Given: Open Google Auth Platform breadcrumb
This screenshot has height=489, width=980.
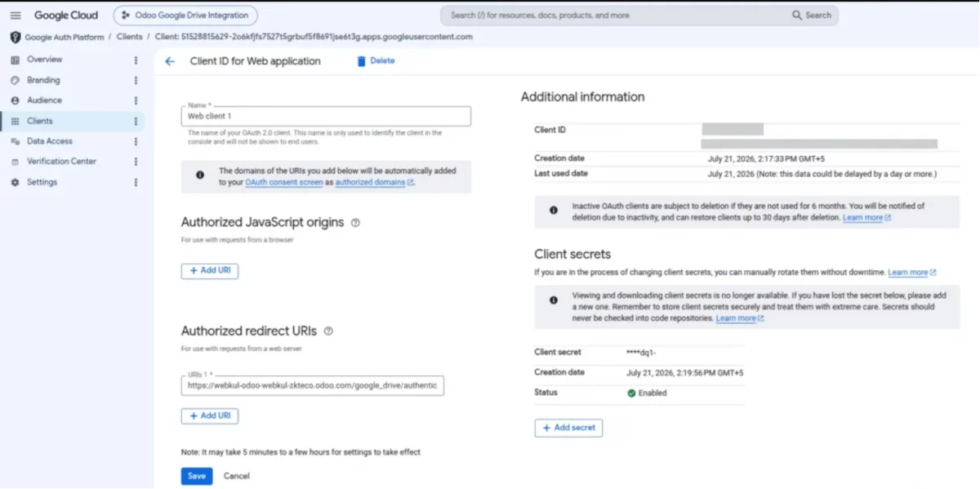Looking at the screenshot, I should point(64,37).
